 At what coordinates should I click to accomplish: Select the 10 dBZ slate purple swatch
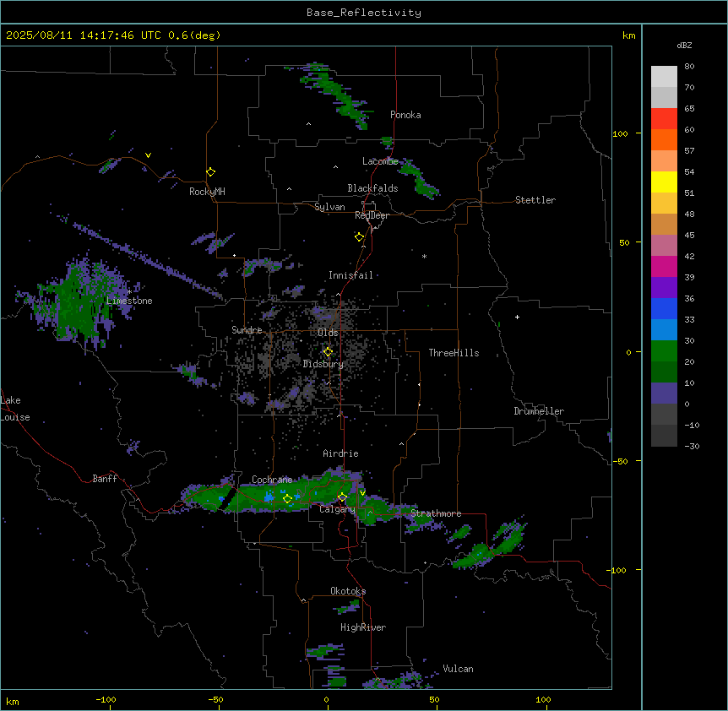coord(664,393)
